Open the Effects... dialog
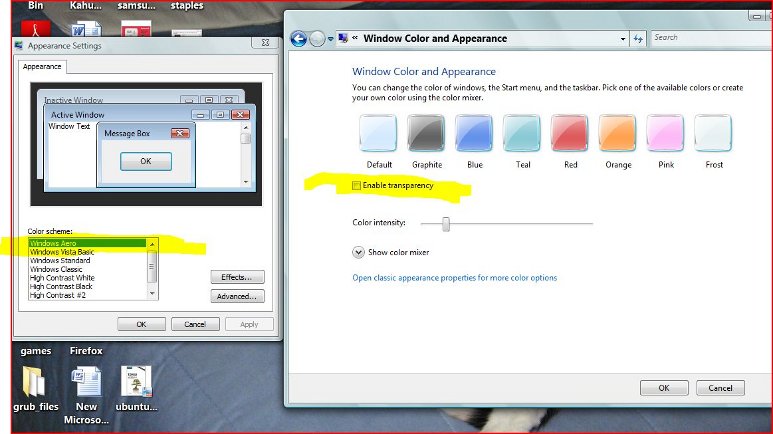 (237, 277)
